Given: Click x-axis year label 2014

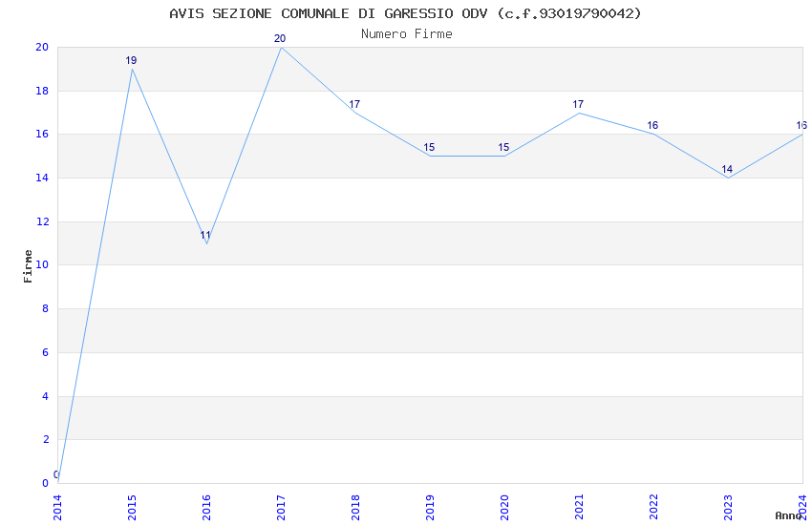Looking at the screenshot, I should (57, 508).
